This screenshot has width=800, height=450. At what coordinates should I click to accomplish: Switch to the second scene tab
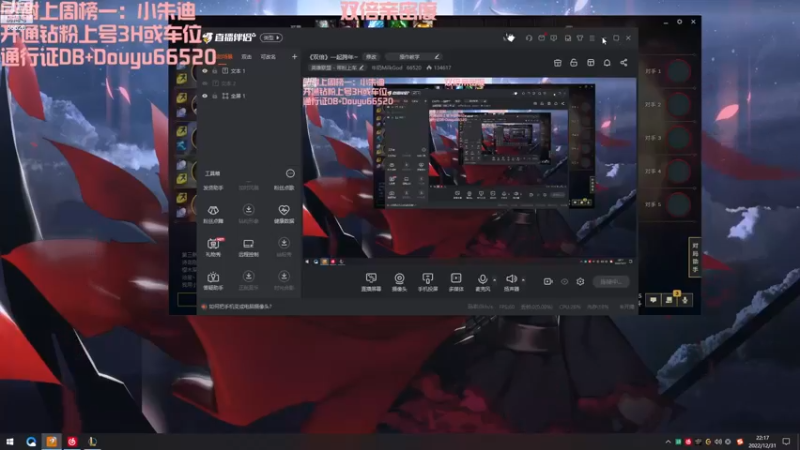246,57
